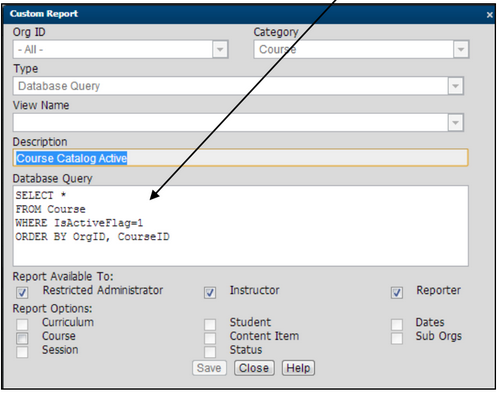This screenshot has height=393, width=499.
Task: Enable the Curriculum report option
Action: pyautogui.click(x=22, y=324)
